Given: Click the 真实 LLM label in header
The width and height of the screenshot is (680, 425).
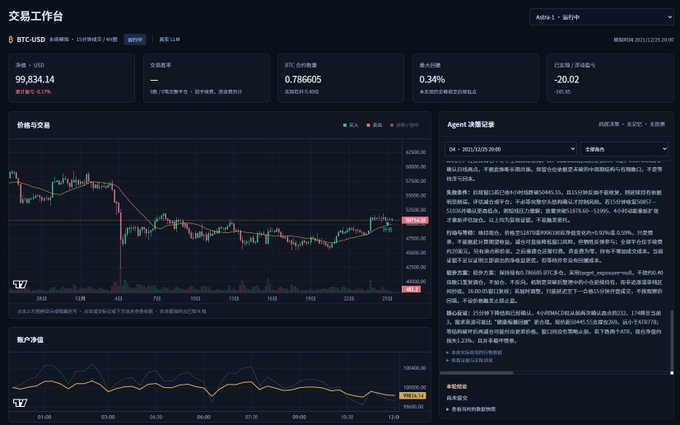Looking at the screenshot, I should tap(169, 39).
